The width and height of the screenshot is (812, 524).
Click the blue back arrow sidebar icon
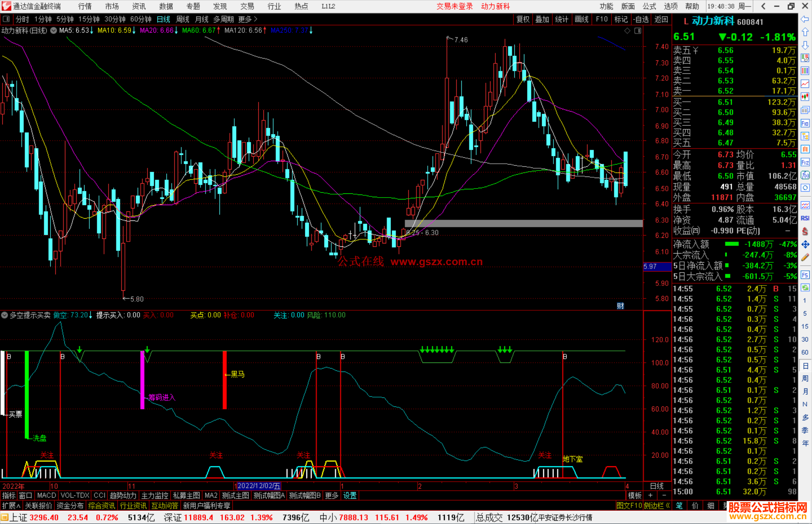tap(805, 19)
